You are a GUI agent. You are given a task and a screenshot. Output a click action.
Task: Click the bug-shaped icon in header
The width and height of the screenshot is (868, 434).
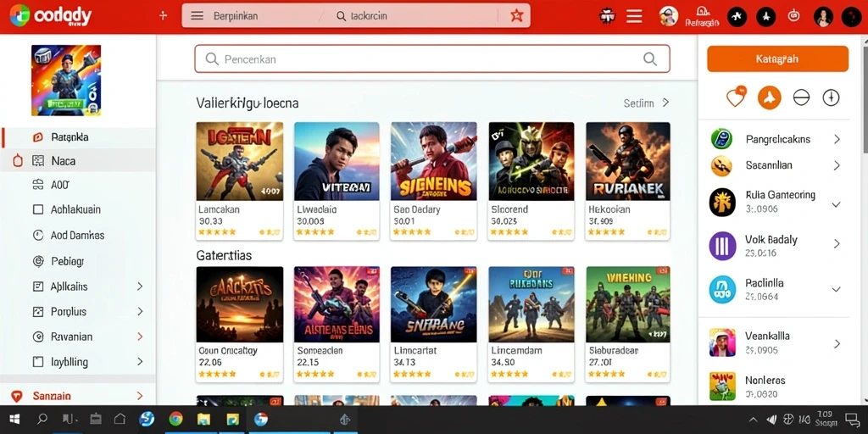point(608,16)
